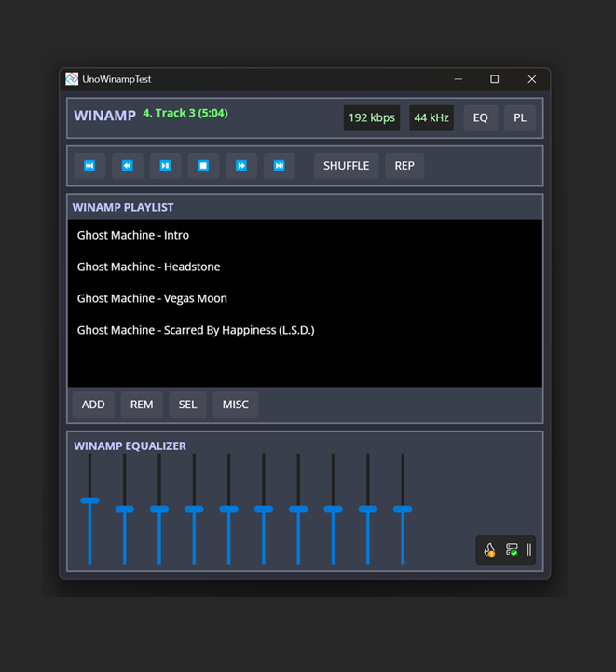616x672 pixels.
Task: Click the fifth equalizer slider thumb
Action: coord(228,509)
